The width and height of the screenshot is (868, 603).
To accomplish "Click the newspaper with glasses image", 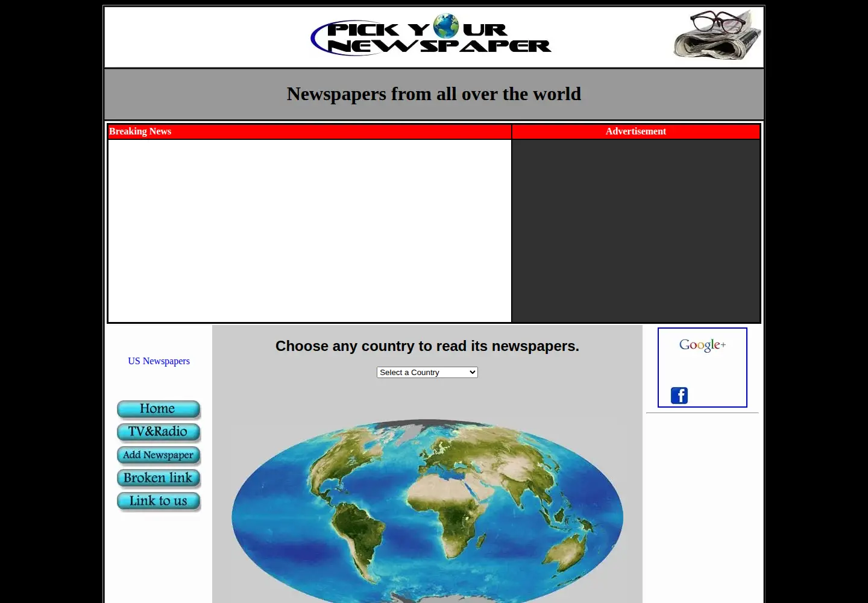I will 717,34.
